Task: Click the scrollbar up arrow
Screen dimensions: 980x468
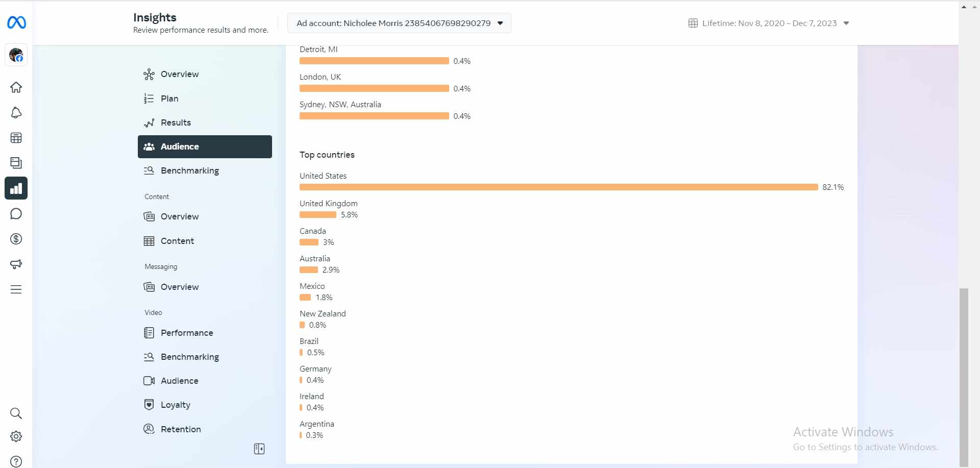Action: pos(964,7)
